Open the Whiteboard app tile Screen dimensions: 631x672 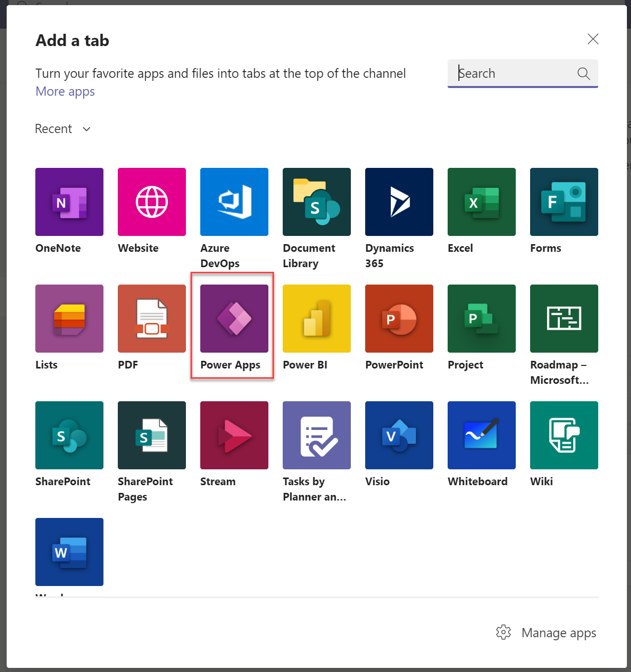tap(481, 435)
